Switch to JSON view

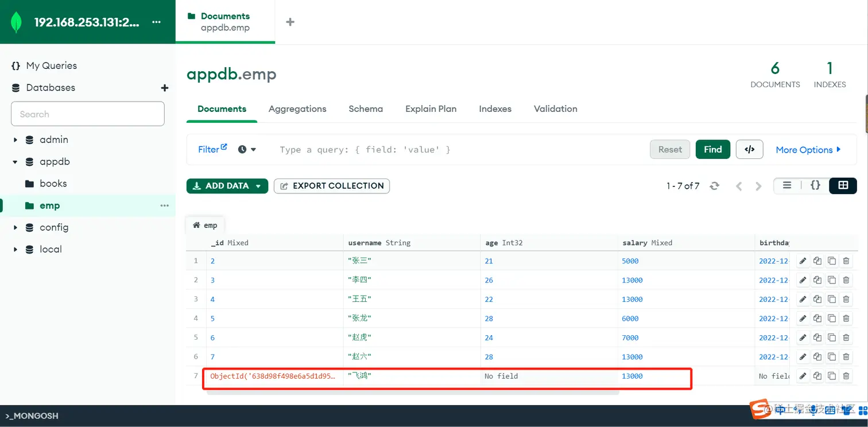[815, 185]
